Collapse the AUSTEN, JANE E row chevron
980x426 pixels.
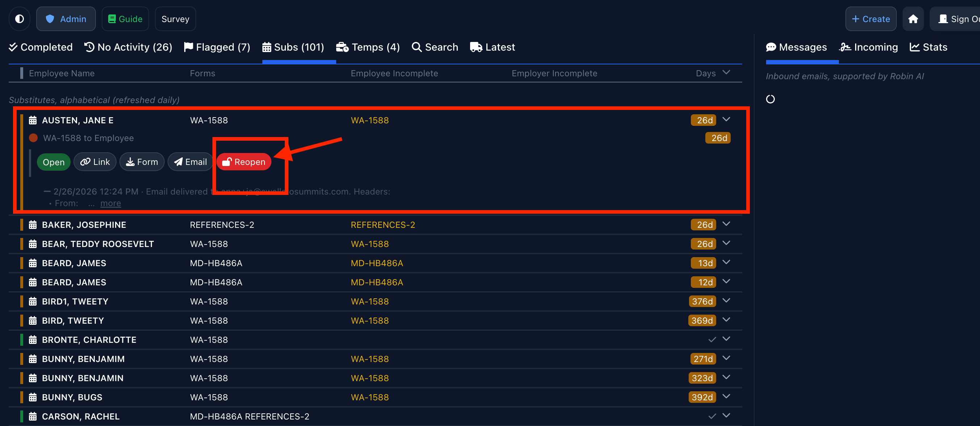pyautogui.click(x=726, y=119)
